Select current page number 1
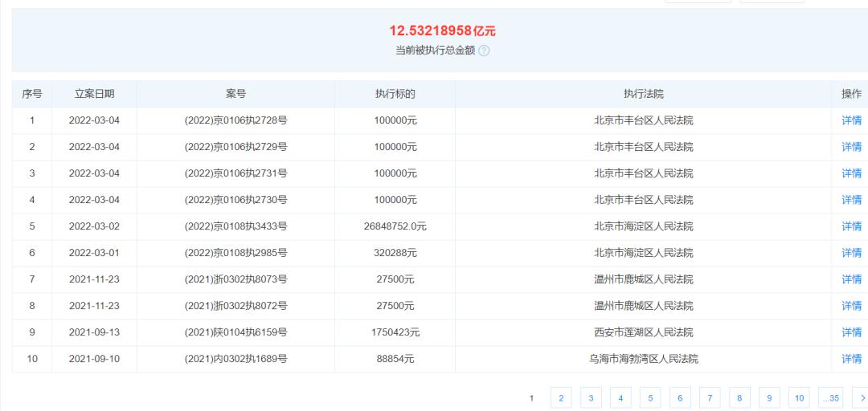This screenshot has width=868, height=411. 531,397
